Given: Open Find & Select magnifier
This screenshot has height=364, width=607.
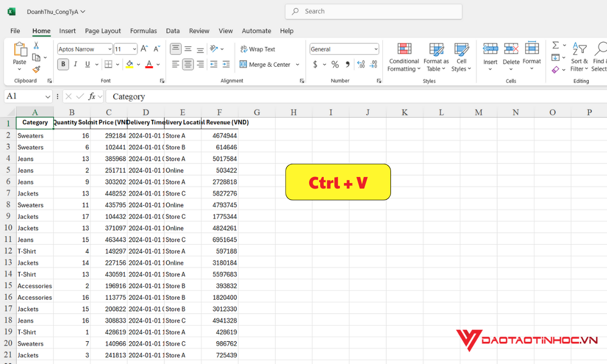Looking at the screenshot, I should pyautogui.click(x=600, y=49).
